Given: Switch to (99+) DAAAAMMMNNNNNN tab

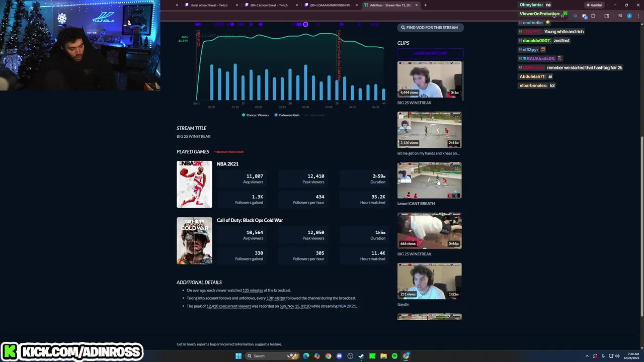Looking at the screenshot, I should (x=331, y=5).
